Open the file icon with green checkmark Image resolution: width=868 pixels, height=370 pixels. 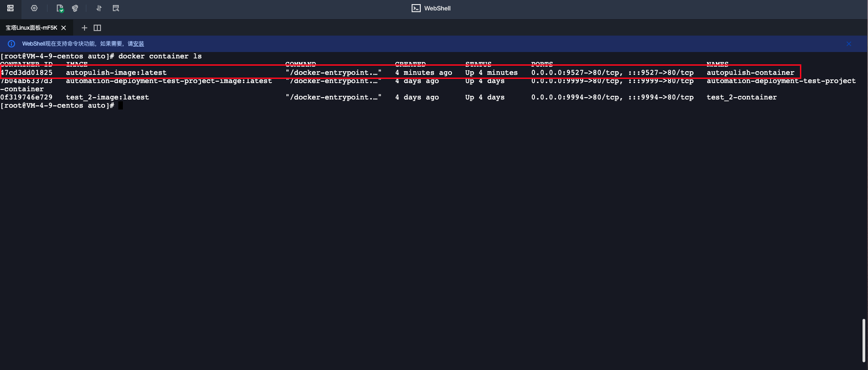(60, 8)
